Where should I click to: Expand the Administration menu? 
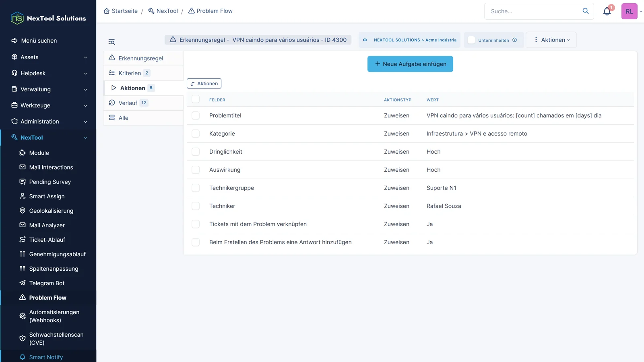click(48, 121)
